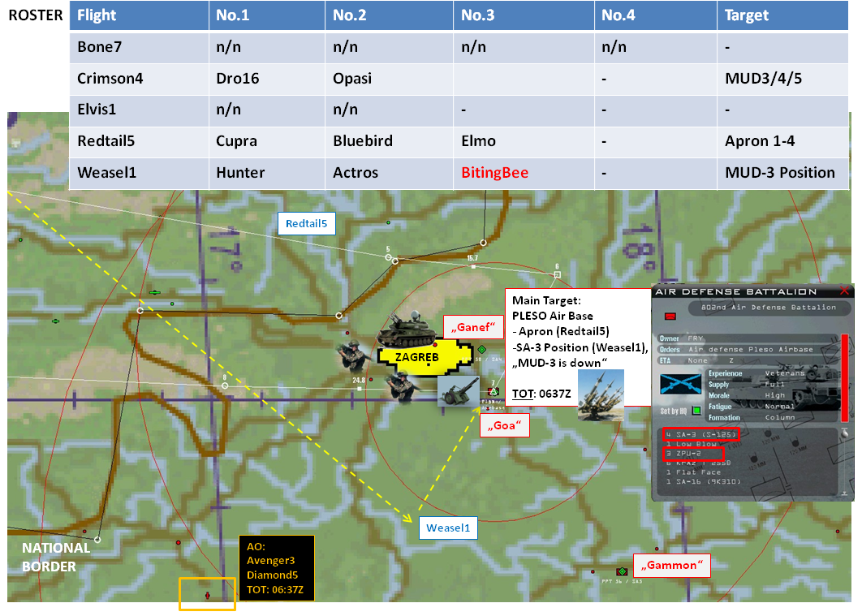The height and width of the screenshot is (616, 862).
Task: Click the No.3 column header
Action: tap(524, 15)
